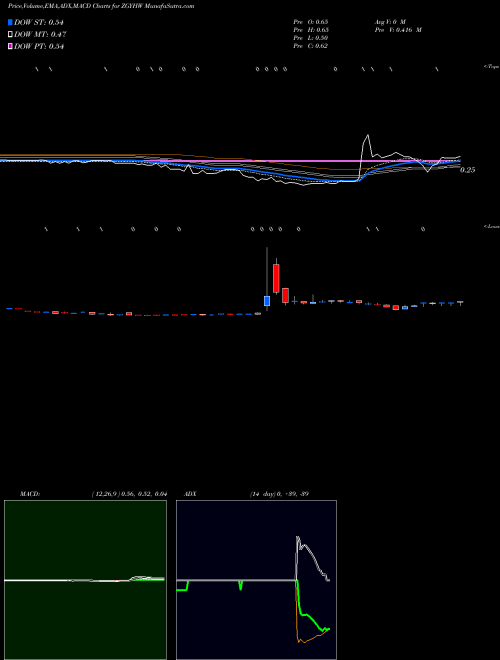
Task: Click the 'Avg V: 0 M' volume text
Action: 390,22
